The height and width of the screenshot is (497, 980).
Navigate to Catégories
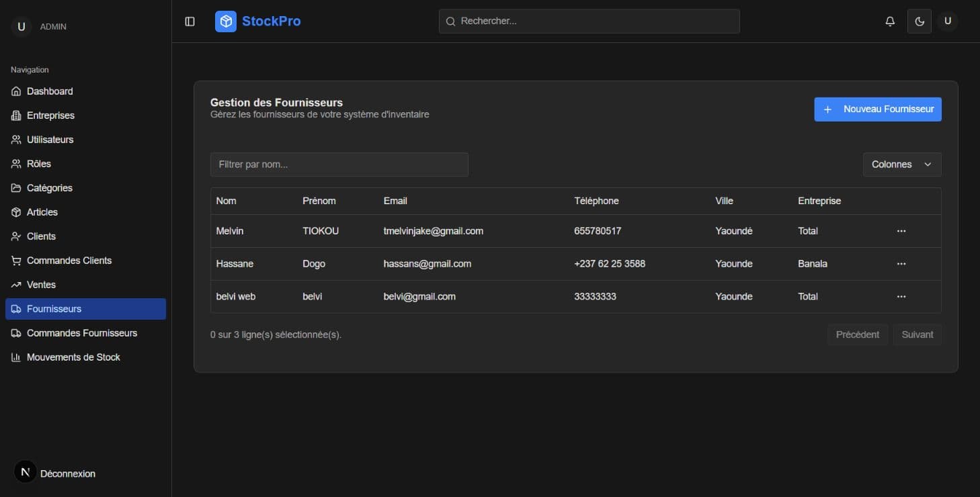(85, 188)
